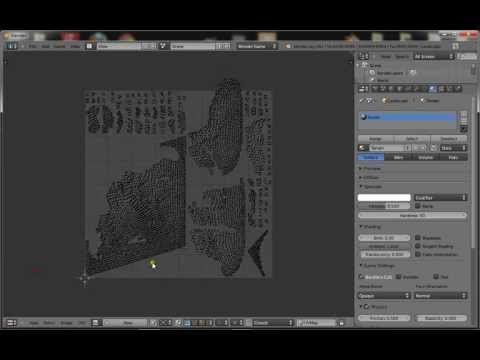Screen dimensions: 480x360
Task: Open the Closest snap target dropdown
Action: 272,323
